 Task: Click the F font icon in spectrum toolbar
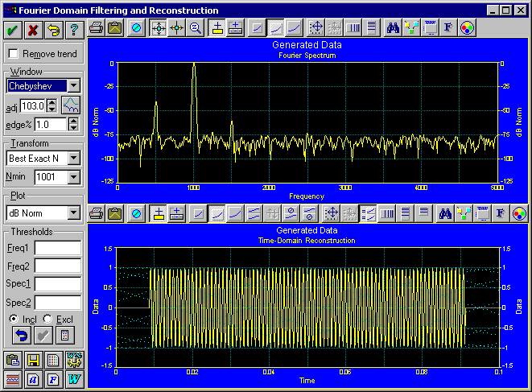[448, 28]
